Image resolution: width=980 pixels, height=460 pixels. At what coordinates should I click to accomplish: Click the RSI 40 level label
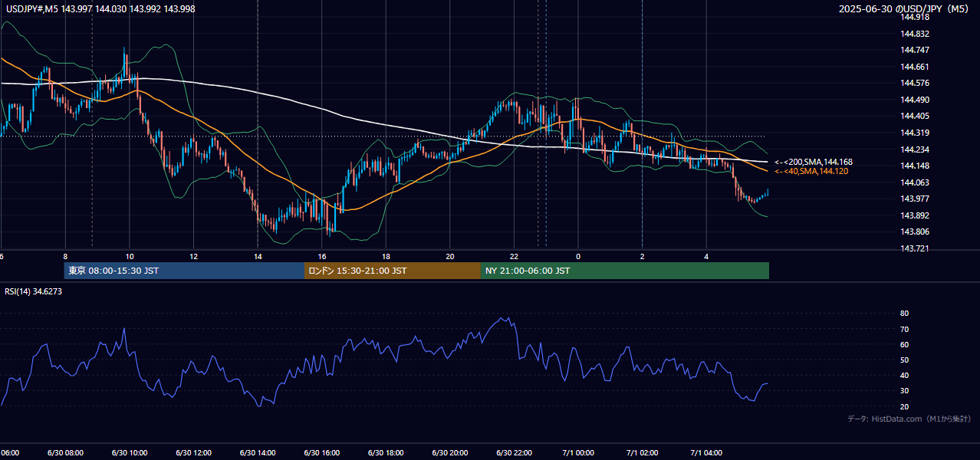[904, 376]
